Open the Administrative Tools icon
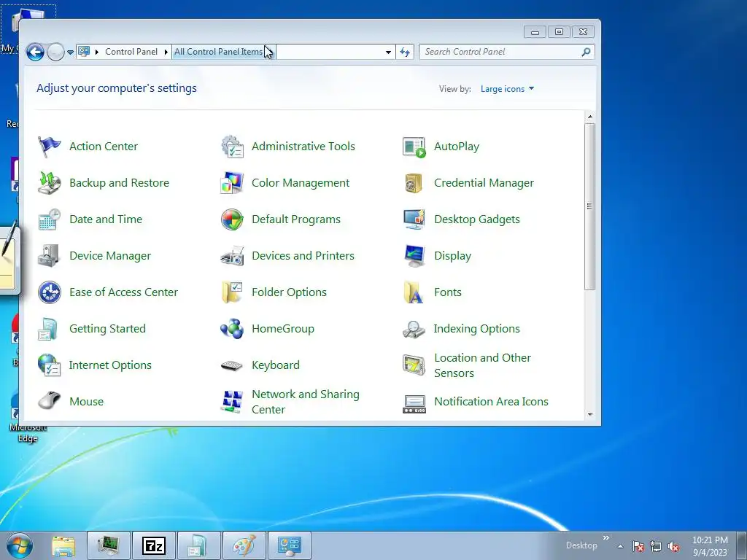The width and height of the screenshot is (747, 560). pos(232,146)
